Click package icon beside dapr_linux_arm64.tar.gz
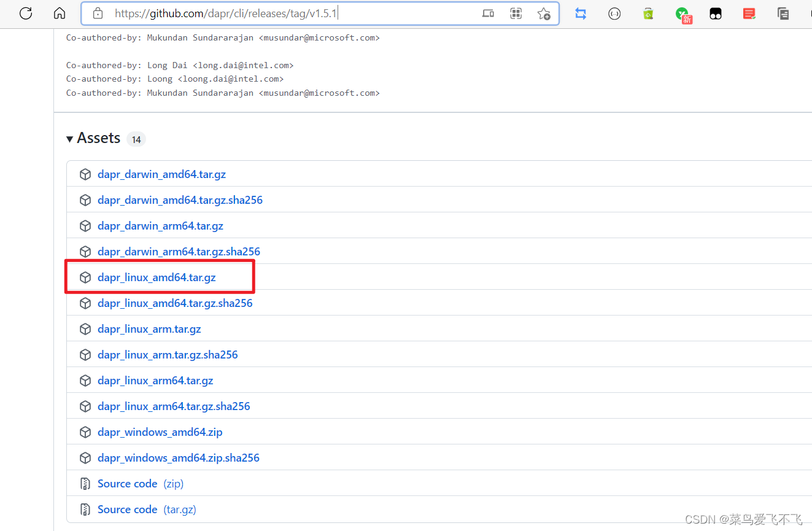This screenshot has width=812, height=531. click(85, 381)
